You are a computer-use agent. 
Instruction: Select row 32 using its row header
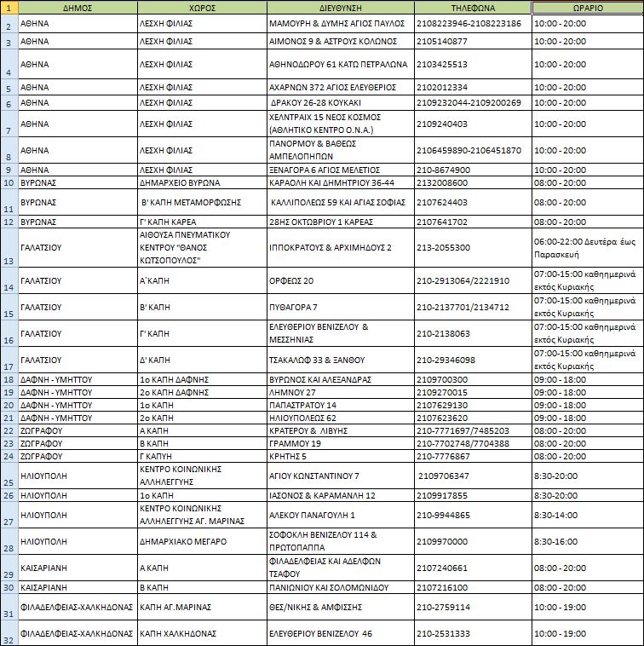[x=9, y=634]
